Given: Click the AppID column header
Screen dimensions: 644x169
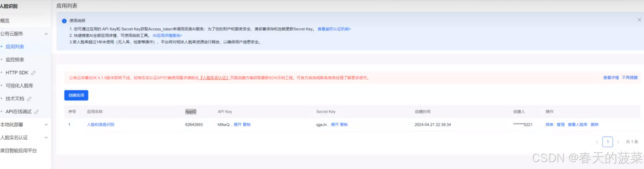Looking at the screenshot, I should [x=191, y=112].
